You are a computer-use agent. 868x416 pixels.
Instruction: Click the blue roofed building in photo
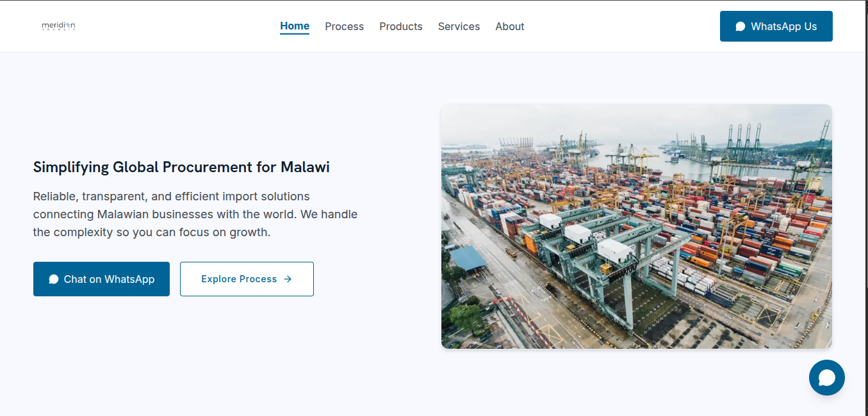468,259
